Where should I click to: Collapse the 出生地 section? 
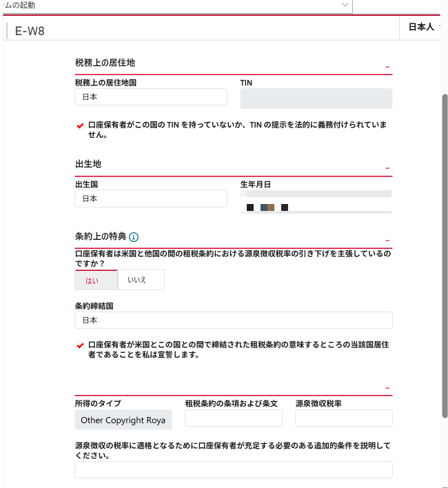[x=387, y=168]
